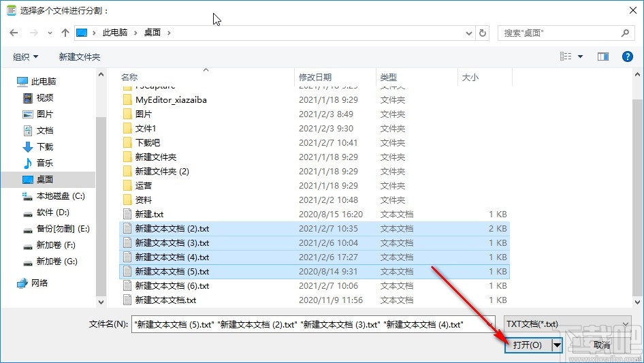
Task: Sort by 类型 column header
Action: click(389, 77)
